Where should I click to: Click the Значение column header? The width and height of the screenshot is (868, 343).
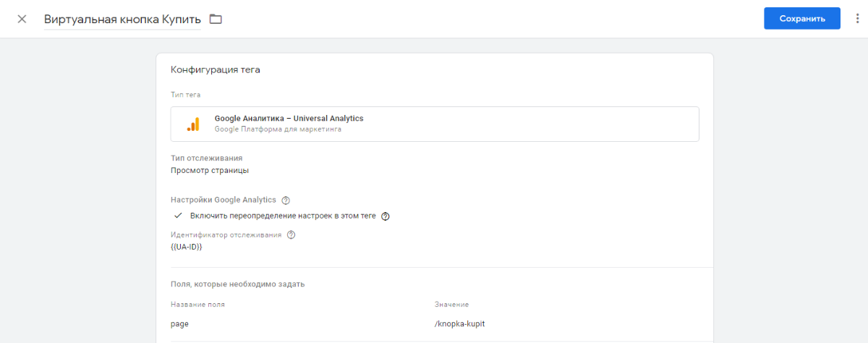click(451, 305)
